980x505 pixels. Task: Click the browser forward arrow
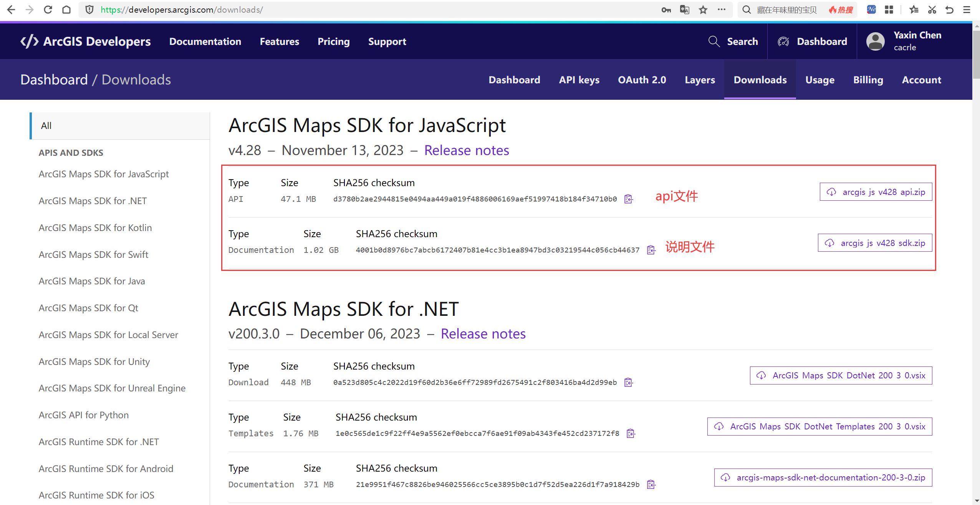coord(29,10)
